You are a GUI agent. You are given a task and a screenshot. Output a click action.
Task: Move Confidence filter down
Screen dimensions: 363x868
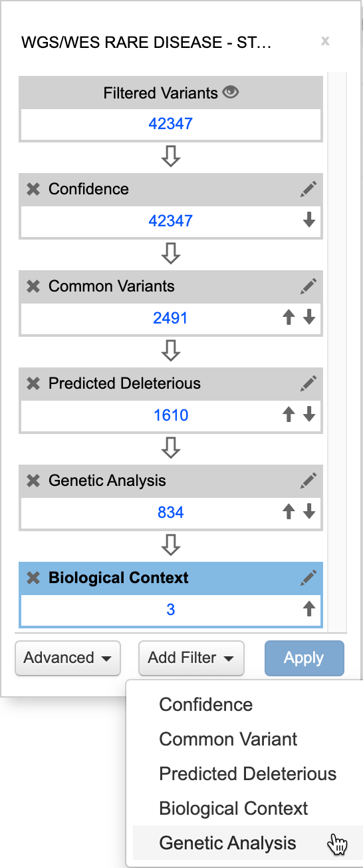click(x=309, y=220)
